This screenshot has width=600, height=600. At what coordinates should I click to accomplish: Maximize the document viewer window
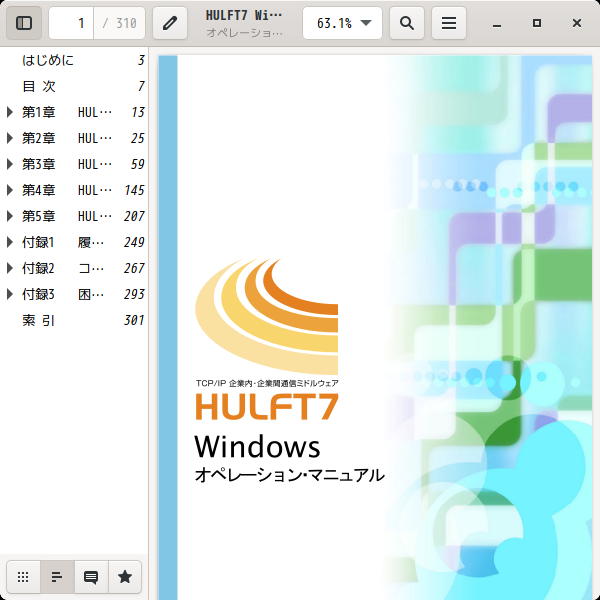point(537,23)
